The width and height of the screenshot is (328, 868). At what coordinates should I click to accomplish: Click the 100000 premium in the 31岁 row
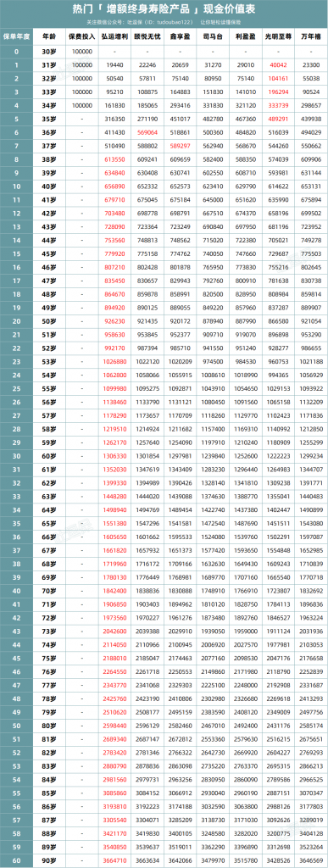82,64
